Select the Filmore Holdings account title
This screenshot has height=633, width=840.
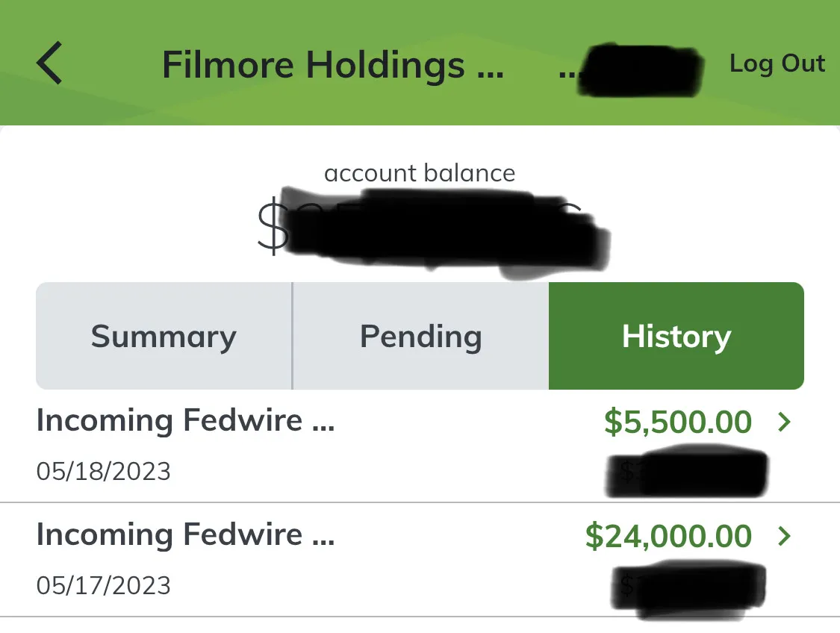[x=332, y=65]
